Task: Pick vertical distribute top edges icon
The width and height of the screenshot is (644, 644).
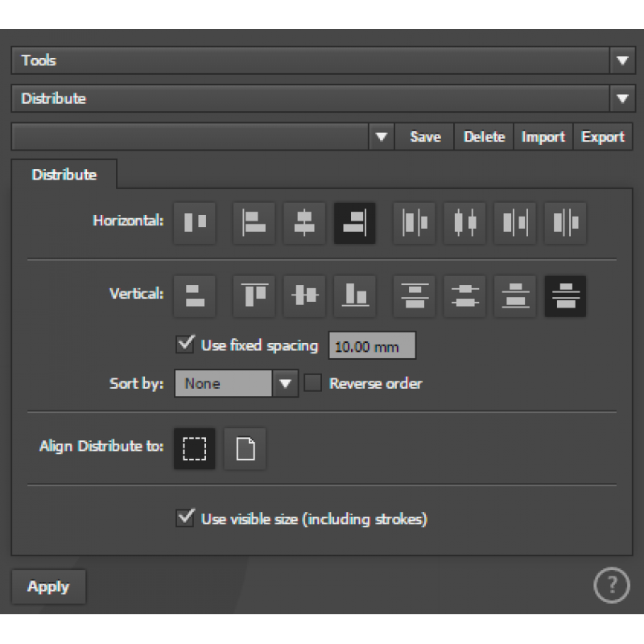Action: tap(414, 296)
